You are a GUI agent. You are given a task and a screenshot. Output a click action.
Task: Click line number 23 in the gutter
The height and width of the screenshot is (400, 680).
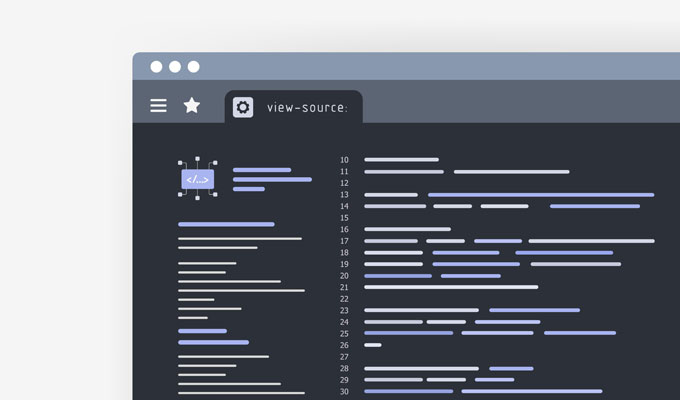click(344, 311)
